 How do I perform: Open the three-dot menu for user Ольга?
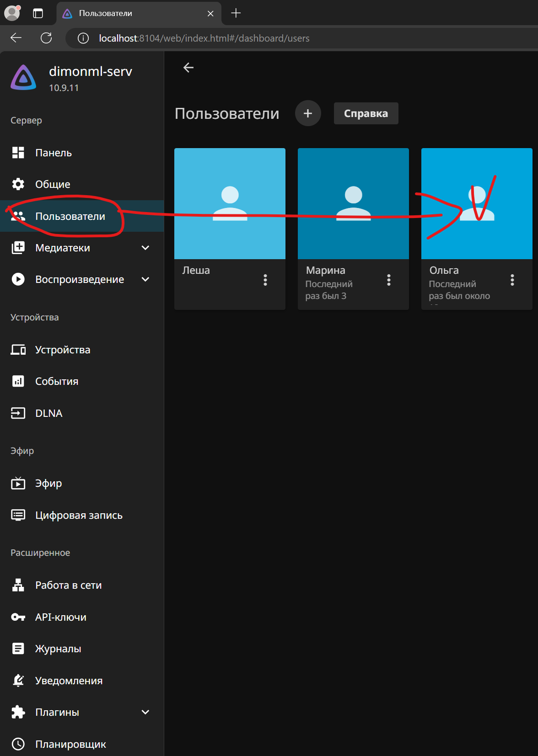pos(512,280)
